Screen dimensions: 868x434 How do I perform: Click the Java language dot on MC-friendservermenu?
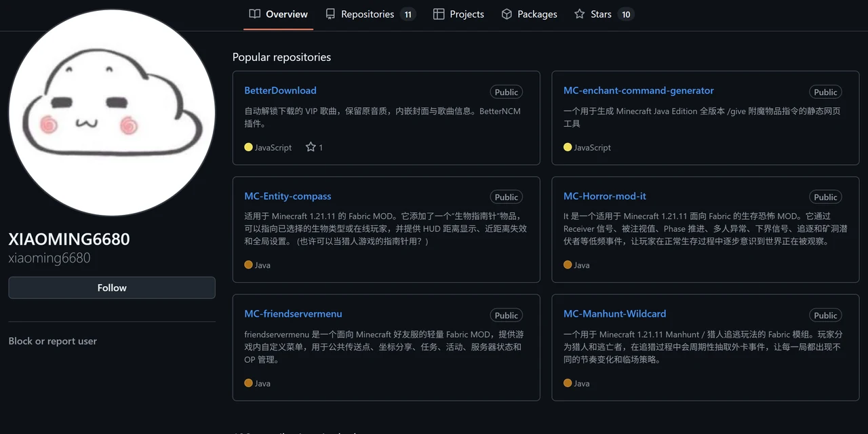tap(248, 383)
